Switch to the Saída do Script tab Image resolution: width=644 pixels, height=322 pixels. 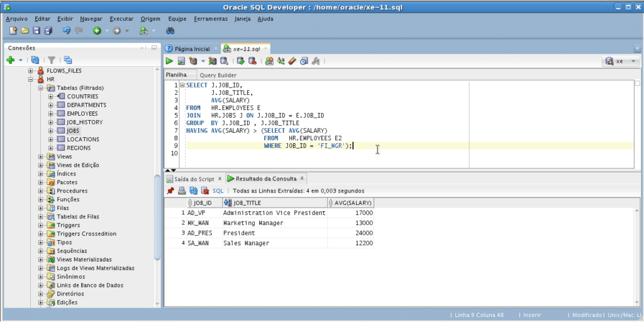[x=194, y=179]
